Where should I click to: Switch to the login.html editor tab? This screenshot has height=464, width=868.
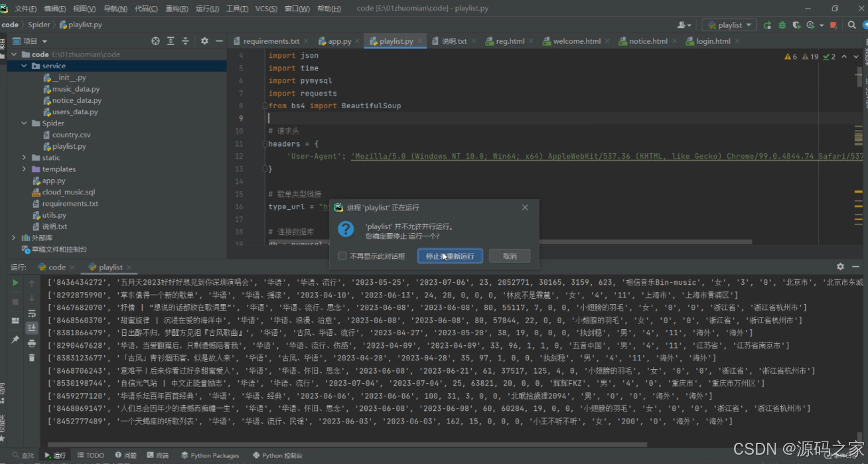713,41
